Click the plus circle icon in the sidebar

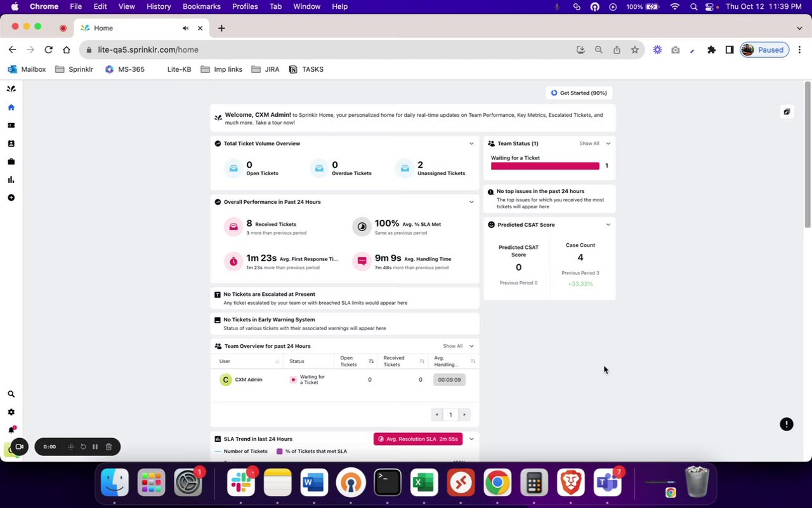click(11, 197)
